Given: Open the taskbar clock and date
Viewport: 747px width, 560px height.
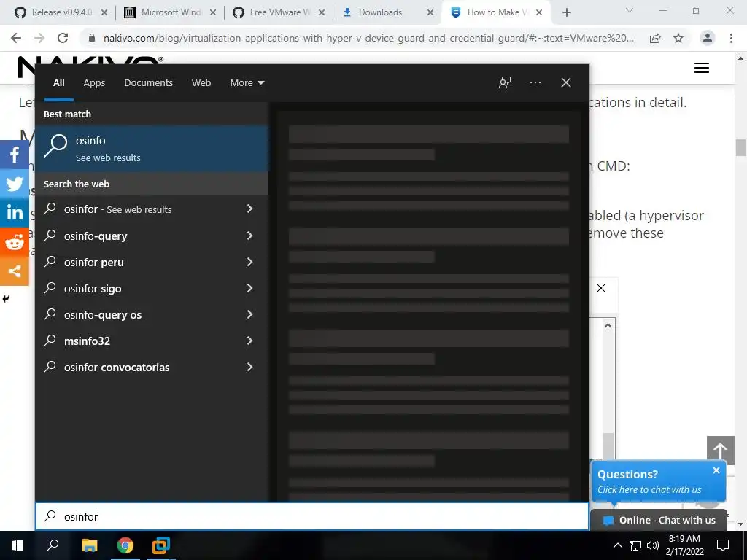Looking at the screenshot, I should point(684,545).
